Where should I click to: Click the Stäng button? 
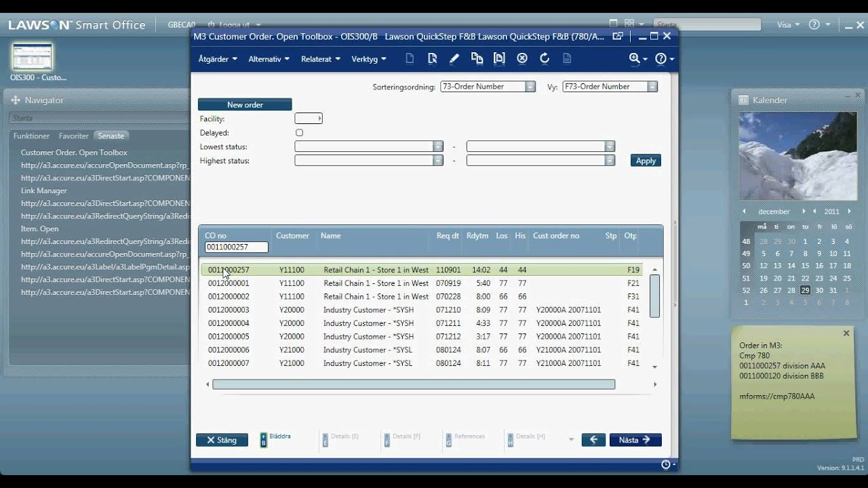(x=222, y=440)
